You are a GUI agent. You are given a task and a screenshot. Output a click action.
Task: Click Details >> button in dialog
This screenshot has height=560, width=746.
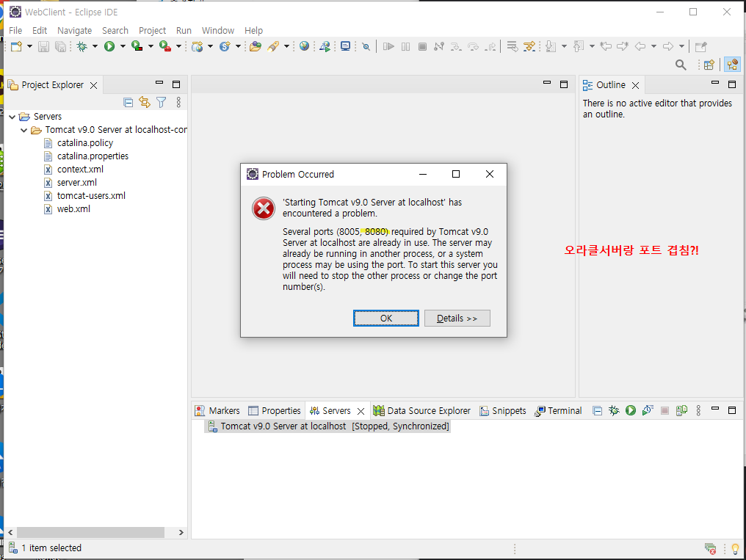click(x=457, y=318)
